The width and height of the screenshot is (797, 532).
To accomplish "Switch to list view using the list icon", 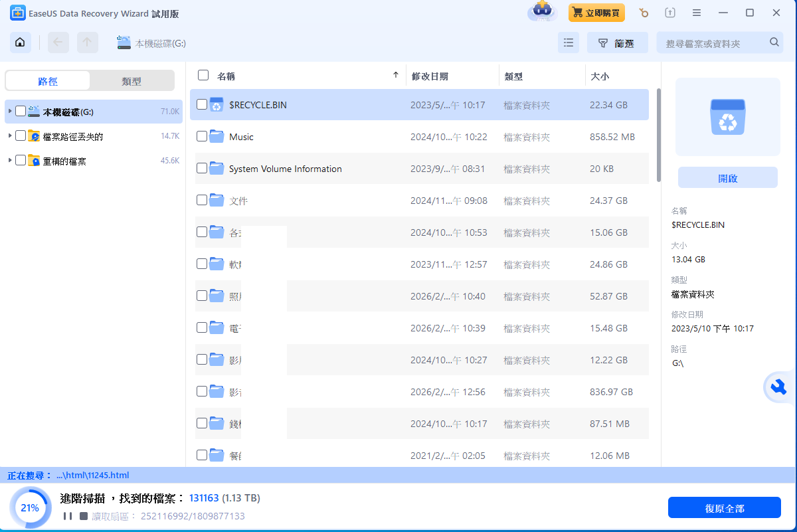I will coord(568,42).
